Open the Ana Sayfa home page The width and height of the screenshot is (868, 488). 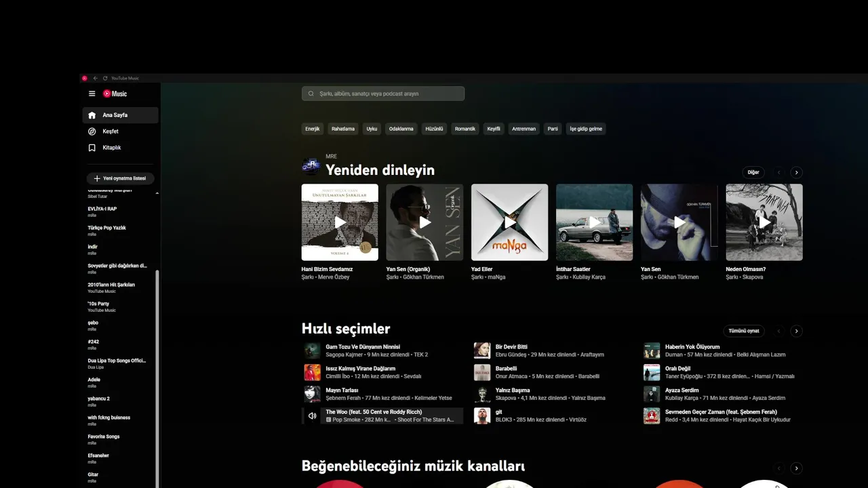121,115
